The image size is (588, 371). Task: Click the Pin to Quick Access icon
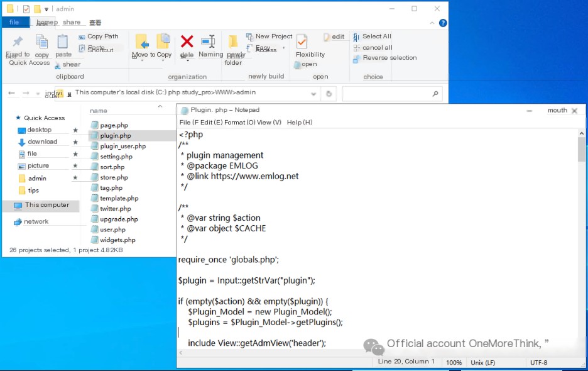(x=18, y=43)
